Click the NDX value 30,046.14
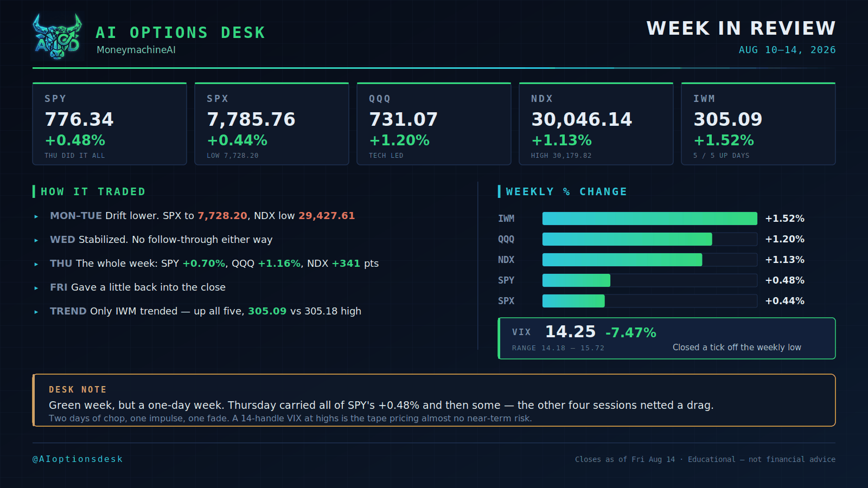868x488 pixels. (582, 119)
